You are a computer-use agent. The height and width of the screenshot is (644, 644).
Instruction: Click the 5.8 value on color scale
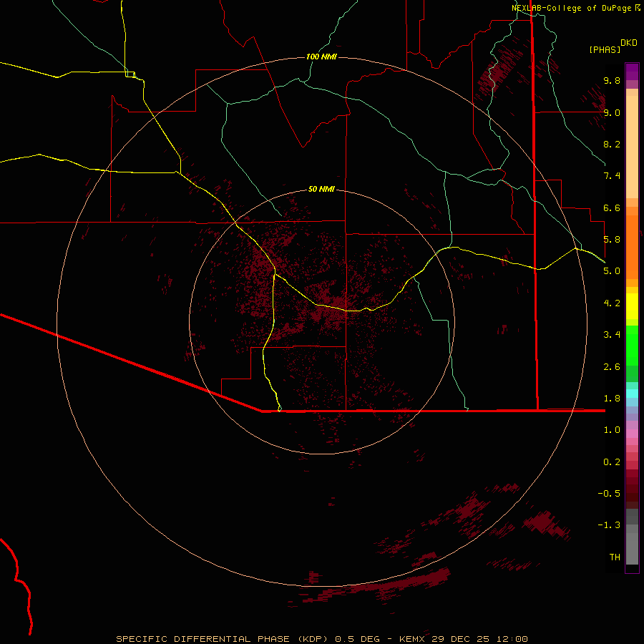(612, 240)
